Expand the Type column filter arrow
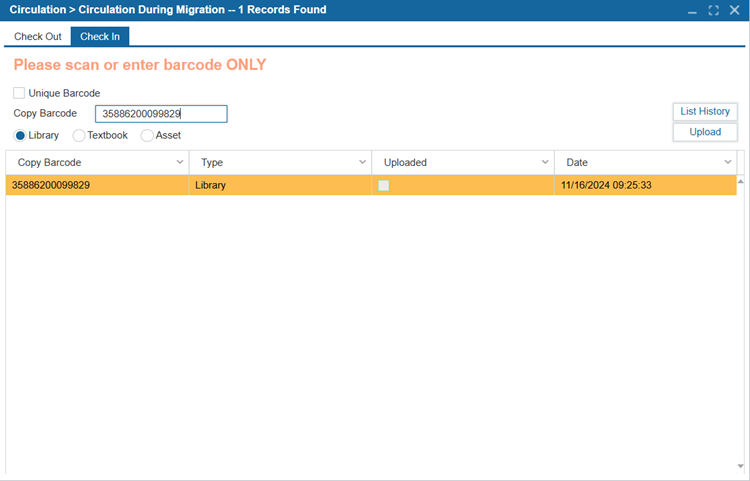 (x=363, y=162)
